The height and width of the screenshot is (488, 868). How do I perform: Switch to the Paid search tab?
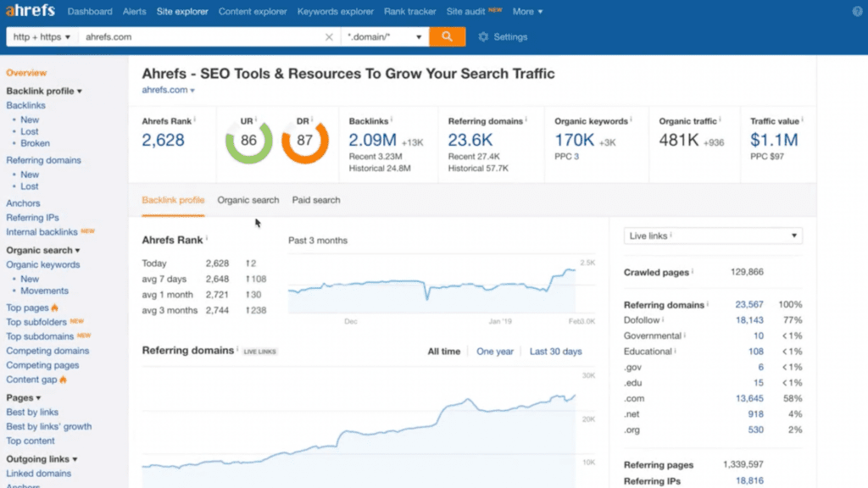(315, 200)
